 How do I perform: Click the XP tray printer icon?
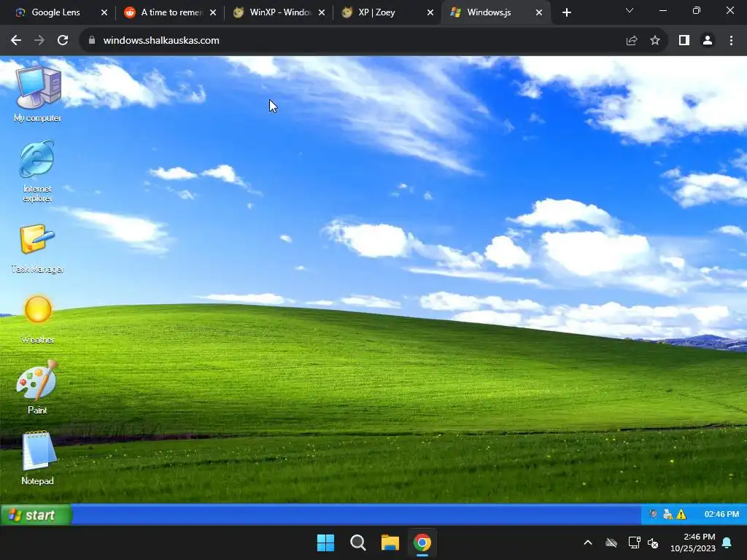(668, 514)
